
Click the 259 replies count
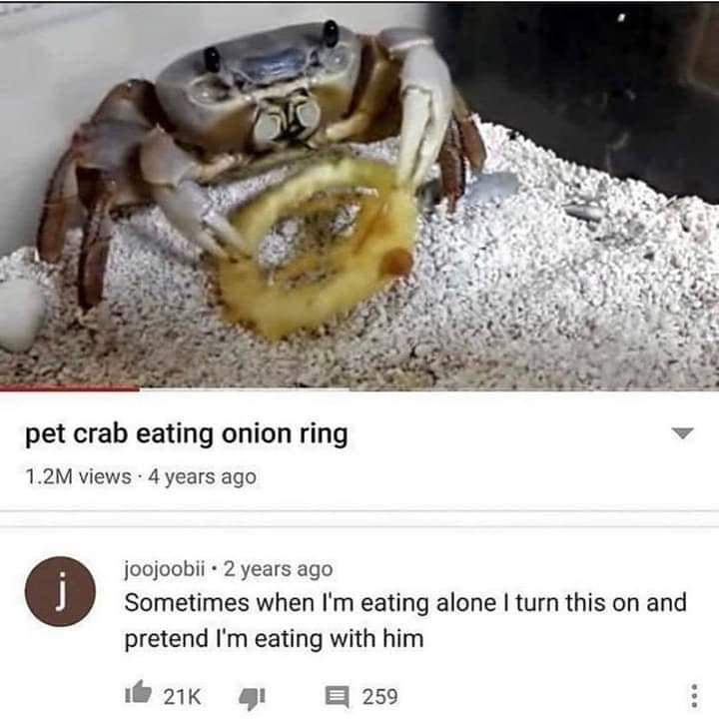tap(379, 696)
